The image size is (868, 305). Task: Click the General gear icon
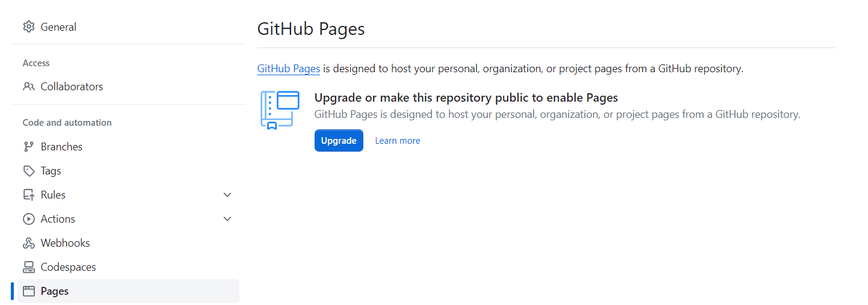[28, 26]
